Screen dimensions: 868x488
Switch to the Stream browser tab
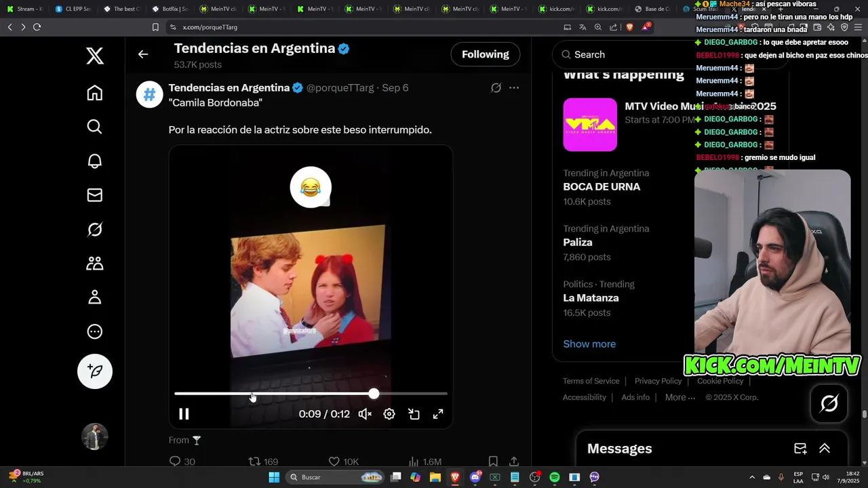tap(24, 9)
